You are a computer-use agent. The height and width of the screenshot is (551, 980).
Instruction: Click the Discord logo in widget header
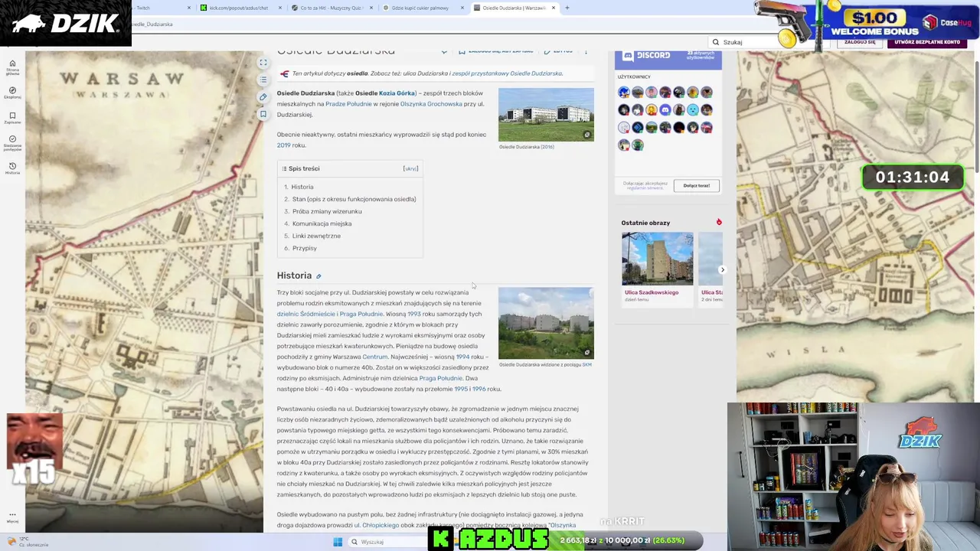click(646, 56)
